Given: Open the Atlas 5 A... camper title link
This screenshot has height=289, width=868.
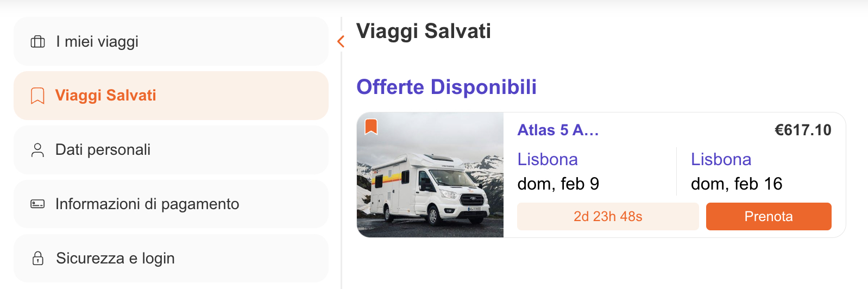Looking at the screenshot, I should point(558,130).
